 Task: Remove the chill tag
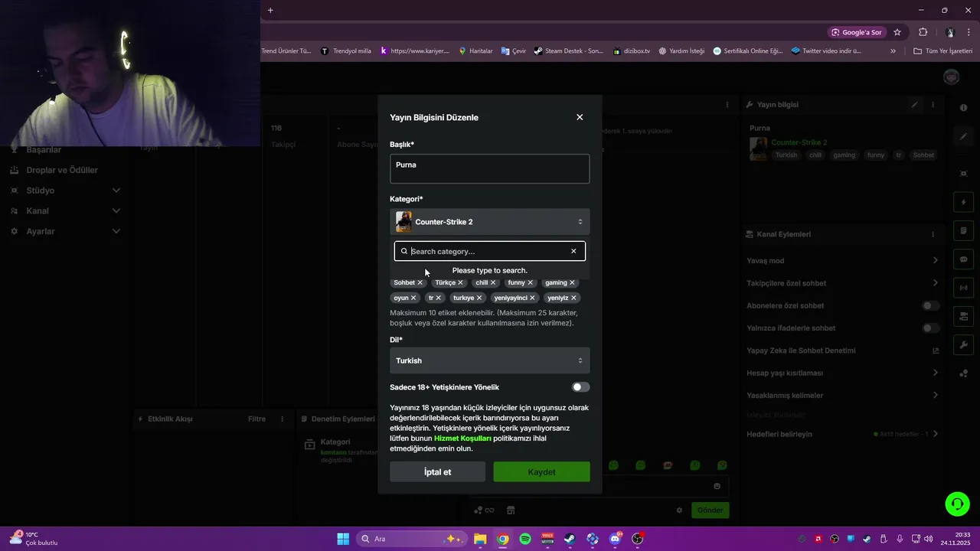[x=493, y=282]
